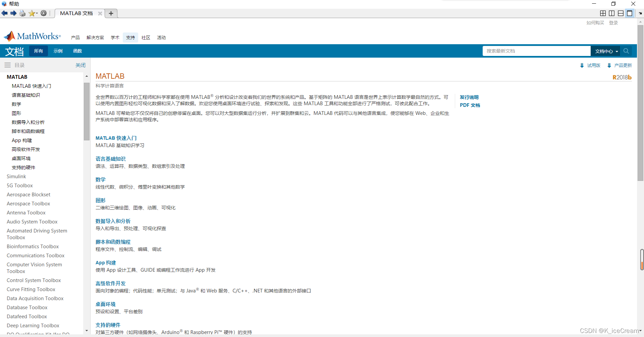The image size is (644, 337).
Task: Select Bioinformatics Toolbox in the sidebar
Action: click(33, 247)
